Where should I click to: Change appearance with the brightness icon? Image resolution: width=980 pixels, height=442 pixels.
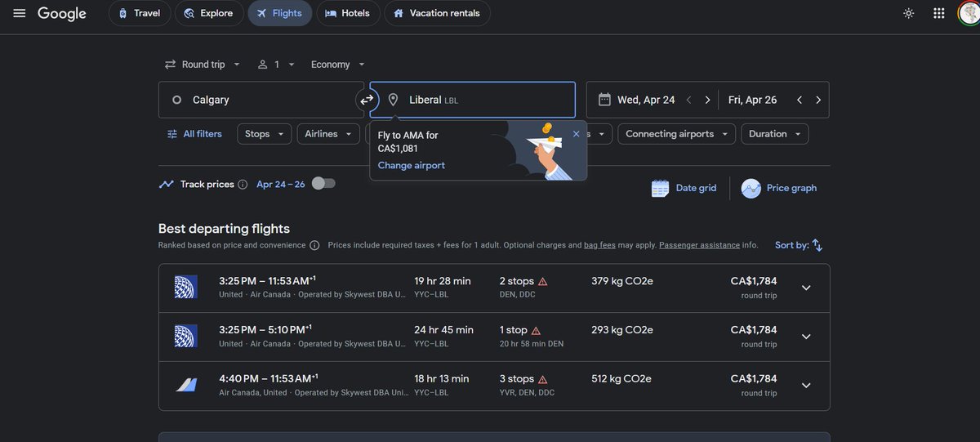tap(909, 13)
